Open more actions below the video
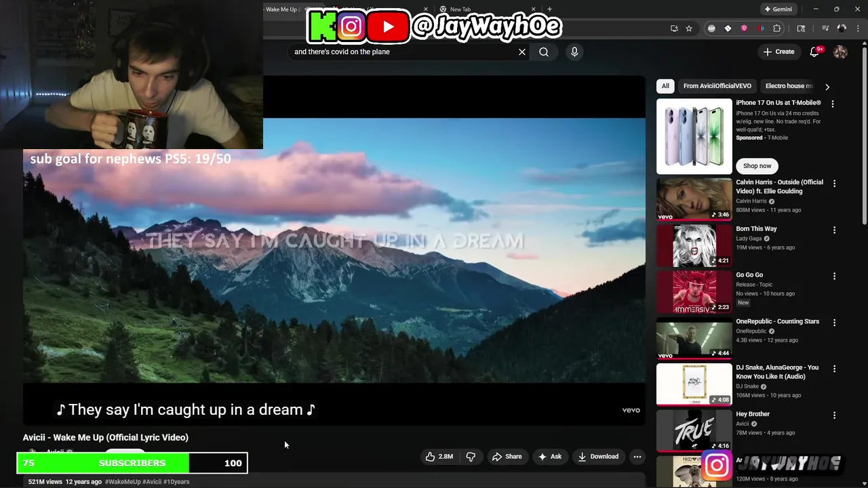 tap(637, 457)
